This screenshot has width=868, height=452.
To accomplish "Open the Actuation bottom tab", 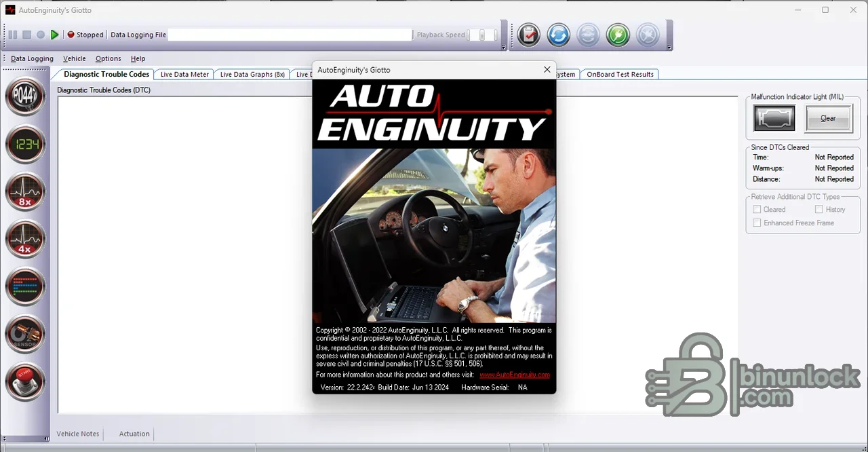I will click(134, 434).
